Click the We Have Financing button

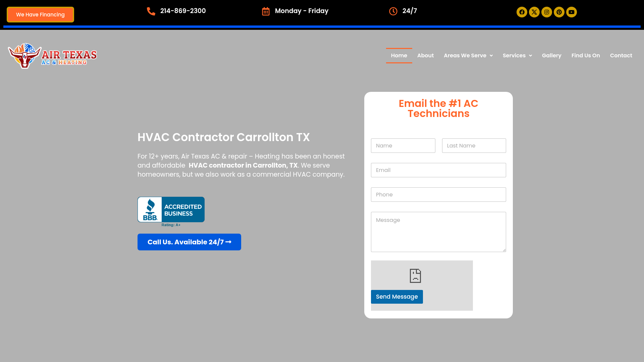point(40,15)
